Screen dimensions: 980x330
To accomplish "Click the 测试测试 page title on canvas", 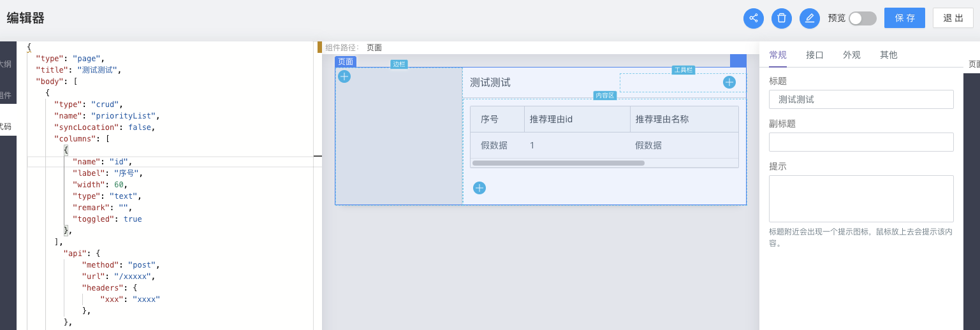I will [x=490, y=83].
